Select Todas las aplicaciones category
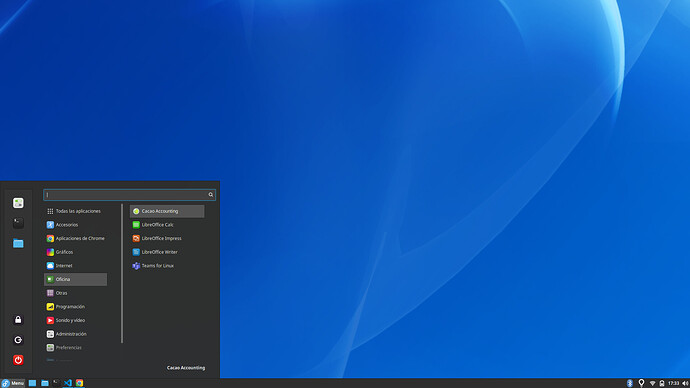Viewport: 690px width, 388px height. [x=75, y=211]
